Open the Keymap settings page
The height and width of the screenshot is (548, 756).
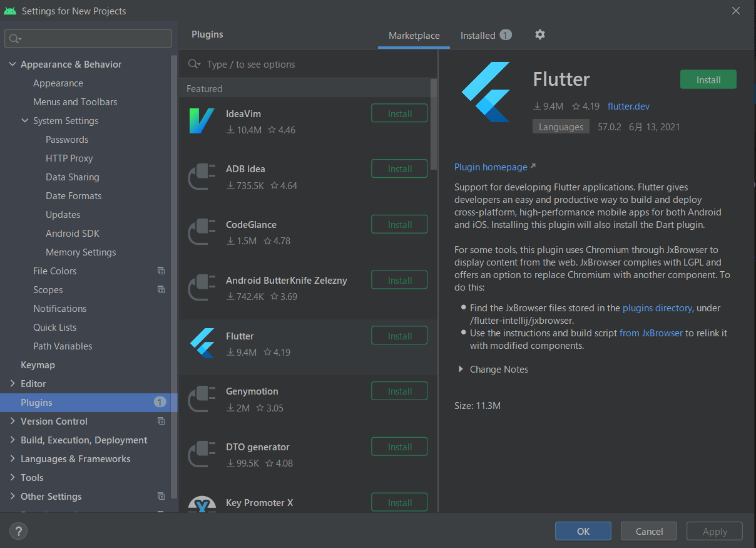38,365
